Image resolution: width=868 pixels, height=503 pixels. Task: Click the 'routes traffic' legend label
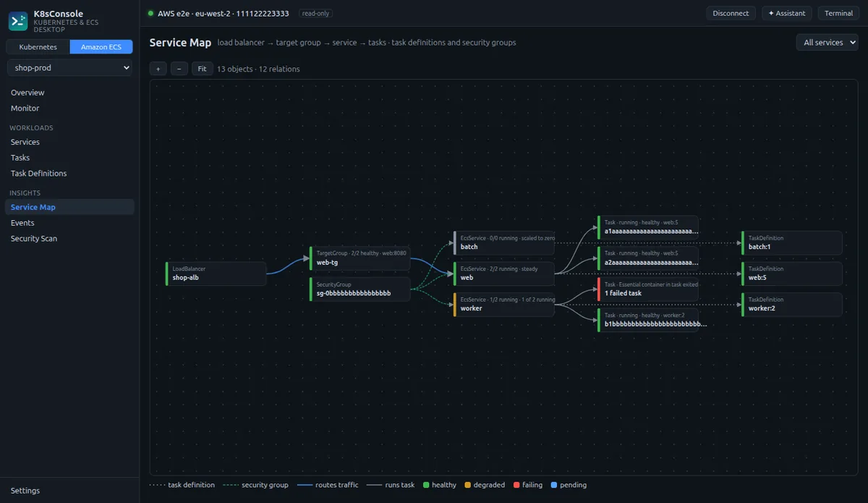click(x=337, y=485)
